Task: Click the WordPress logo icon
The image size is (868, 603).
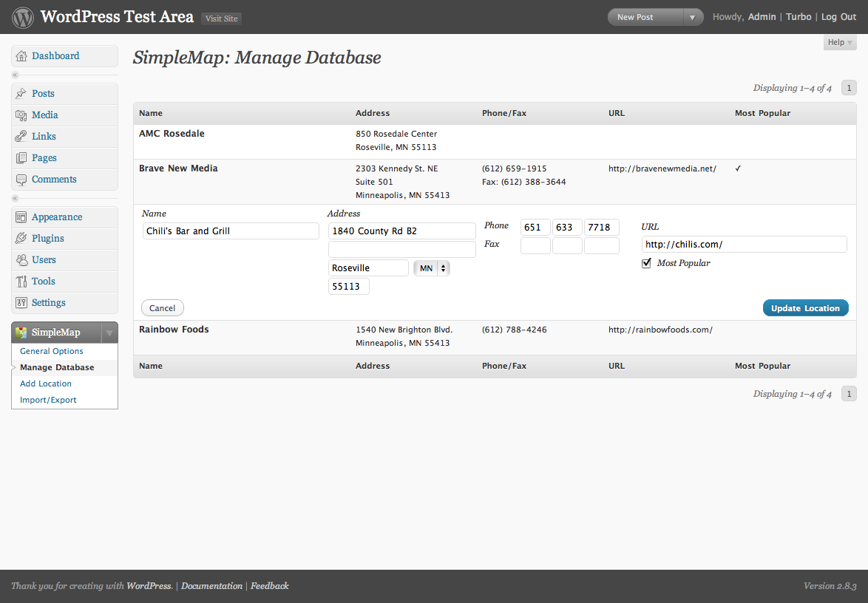Action: click(x=23, y=17)
